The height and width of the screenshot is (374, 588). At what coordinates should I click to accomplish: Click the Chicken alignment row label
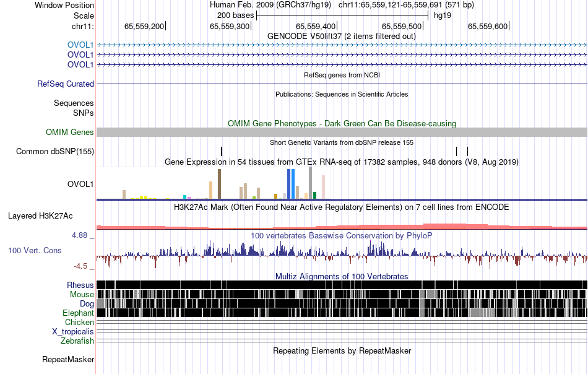tap(79, 322)
